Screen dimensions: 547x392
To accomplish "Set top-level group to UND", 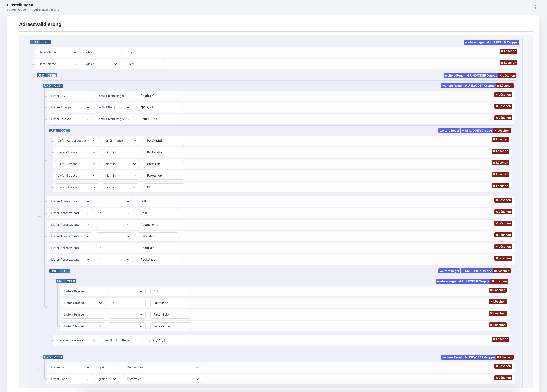I will coord(35,42).
